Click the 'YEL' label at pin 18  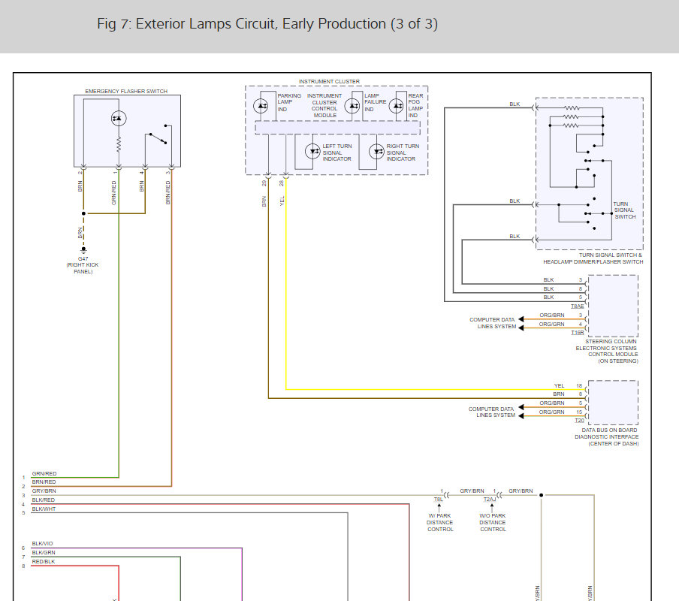coord(559,385)
